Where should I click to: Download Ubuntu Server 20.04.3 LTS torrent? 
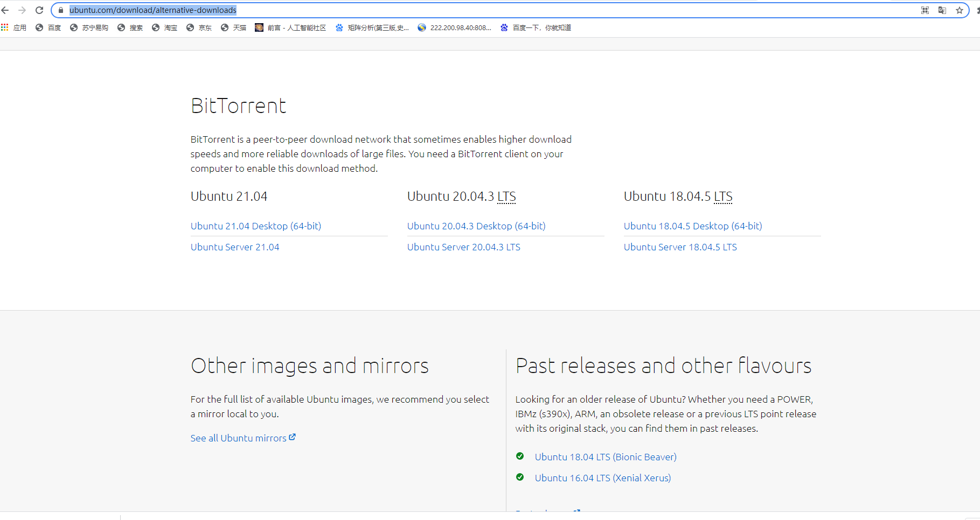tap(464, 247)
